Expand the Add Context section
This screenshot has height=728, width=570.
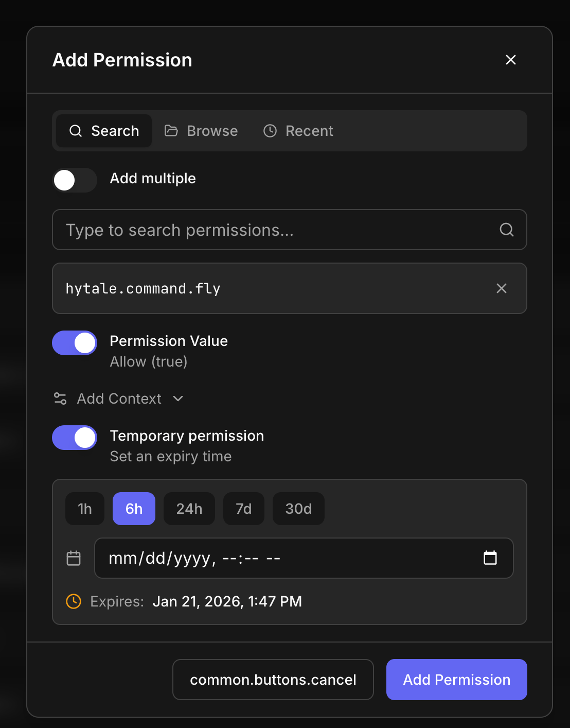click(x=119, y=398)
